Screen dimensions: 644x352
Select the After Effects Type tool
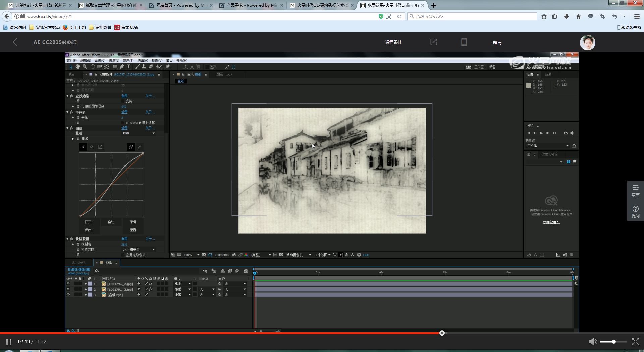pos(128,67)
